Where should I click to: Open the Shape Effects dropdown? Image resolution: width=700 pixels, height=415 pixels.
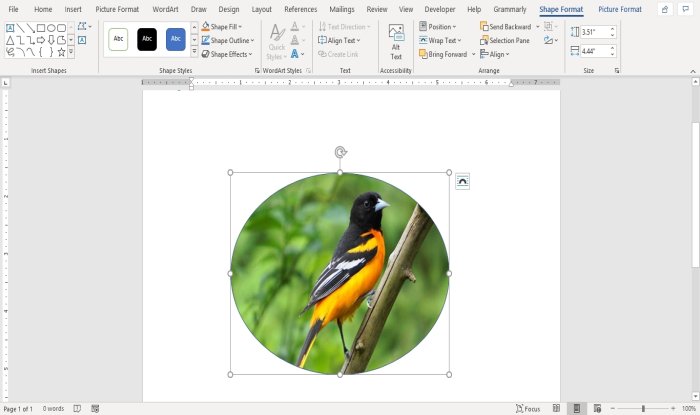click(x=227, y=54)
